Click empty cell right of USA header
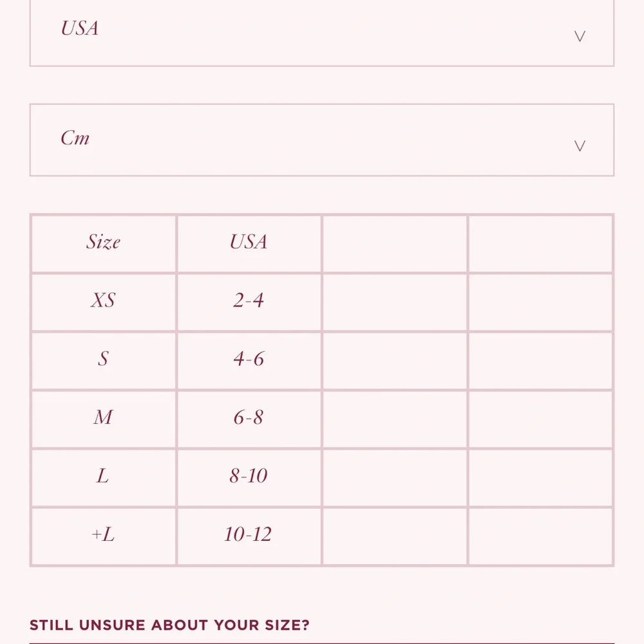Image resolution: width=644 pixels, height=644 pixels. 395,243
